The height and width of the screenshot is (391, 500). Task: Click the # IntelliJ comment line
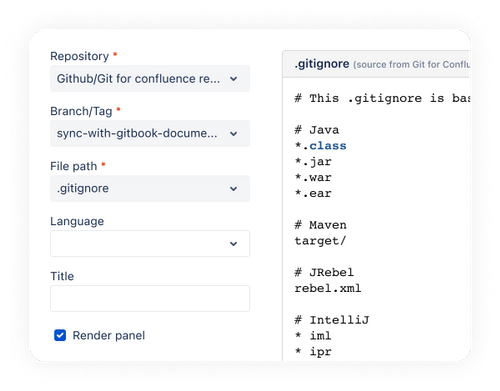click(332, 320)
